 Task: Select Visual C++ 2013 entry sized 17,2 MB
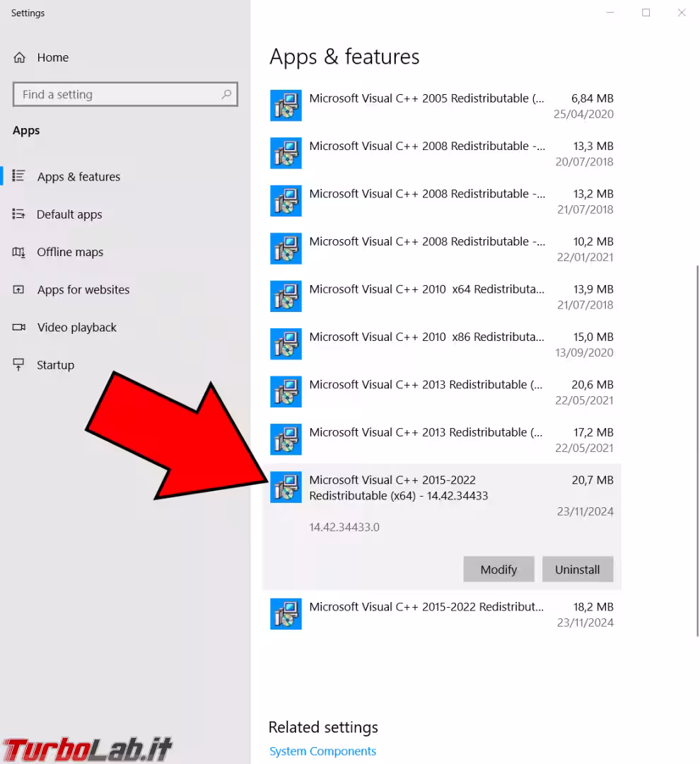(x=442, y=439)
